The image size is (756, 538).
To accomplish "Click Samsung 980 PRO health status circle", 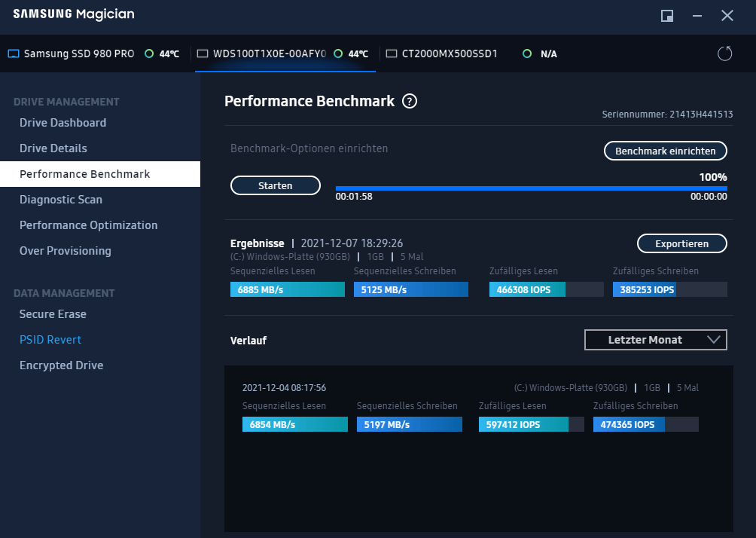I will tap(149, 53).
